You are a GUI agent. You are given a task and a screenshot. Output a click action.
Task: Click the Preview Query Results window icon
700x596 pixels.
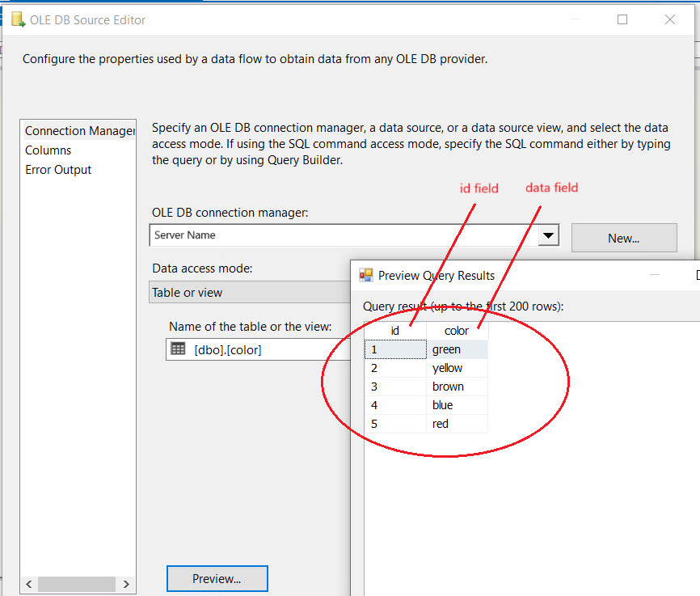pyautogui.click(x=367, y=276)
